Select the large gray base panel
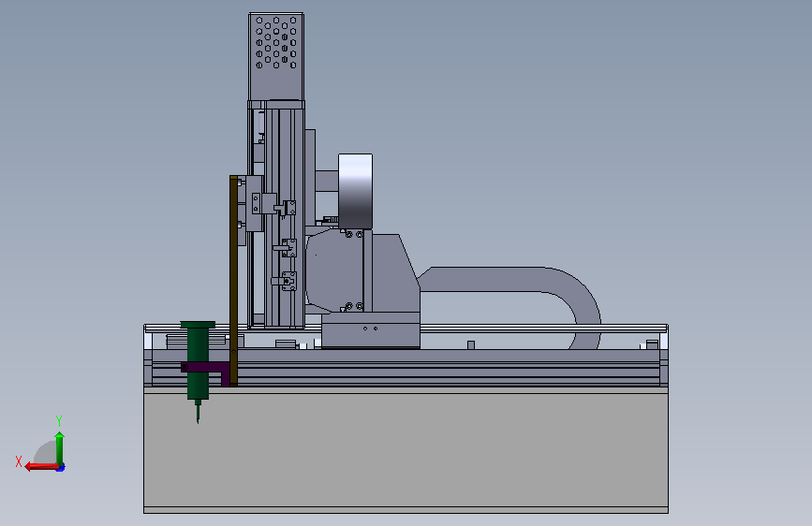 tap(406, 450)
